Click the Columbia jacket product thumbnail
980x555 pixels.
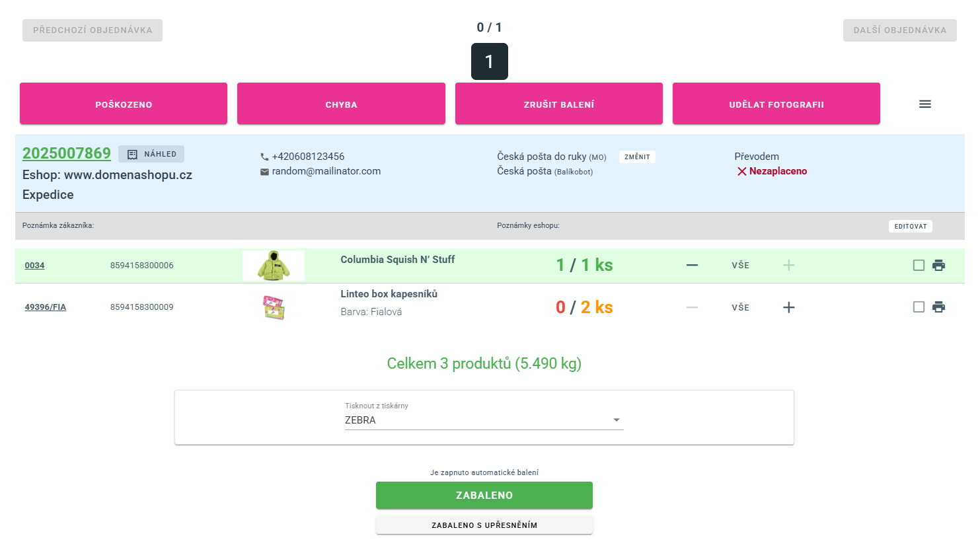pos(274,266)
